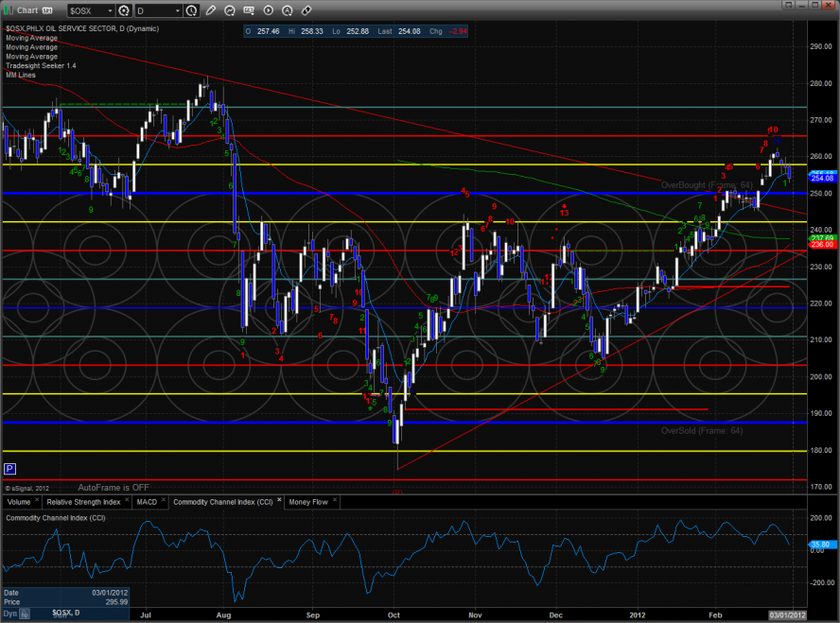Open the D interval dropdown
The width and height of the screenshot is (840, 623).
point(179,10)
